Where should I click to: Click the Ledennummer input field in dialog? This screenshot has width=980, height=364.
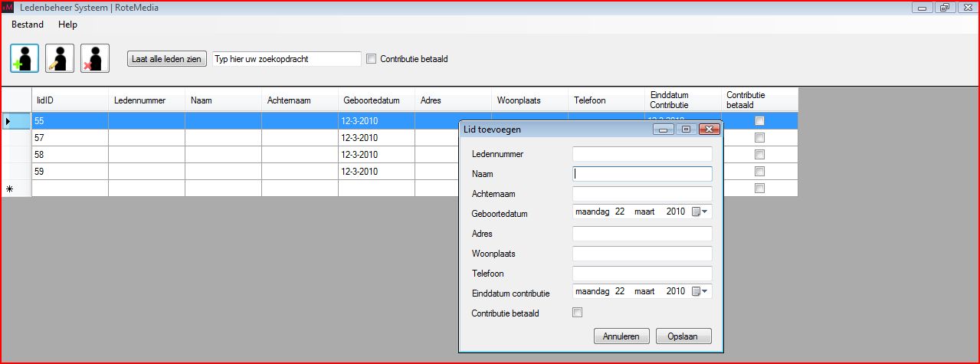pos(642,154)
